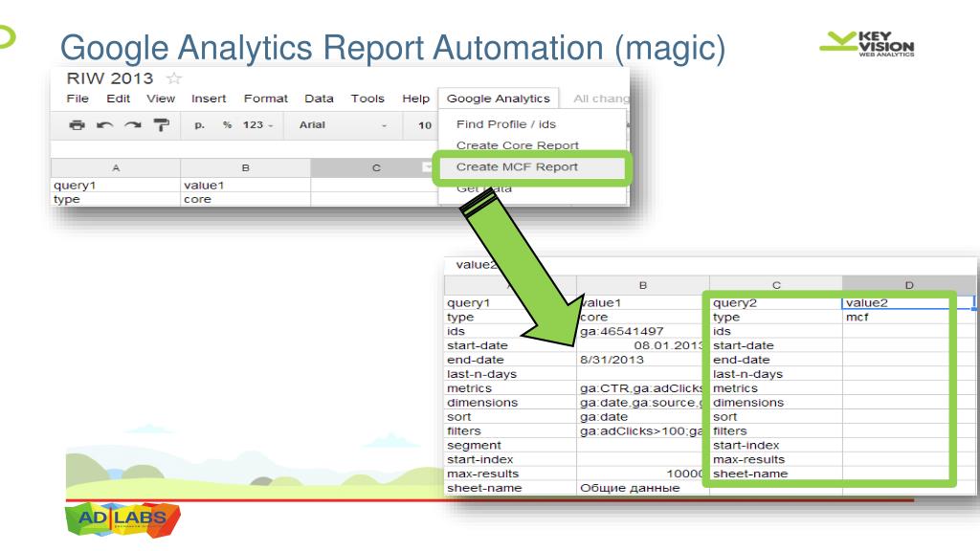Click 'ids' cell in column C
Viewport: 980px width, 551px height.
pos(776,332)
